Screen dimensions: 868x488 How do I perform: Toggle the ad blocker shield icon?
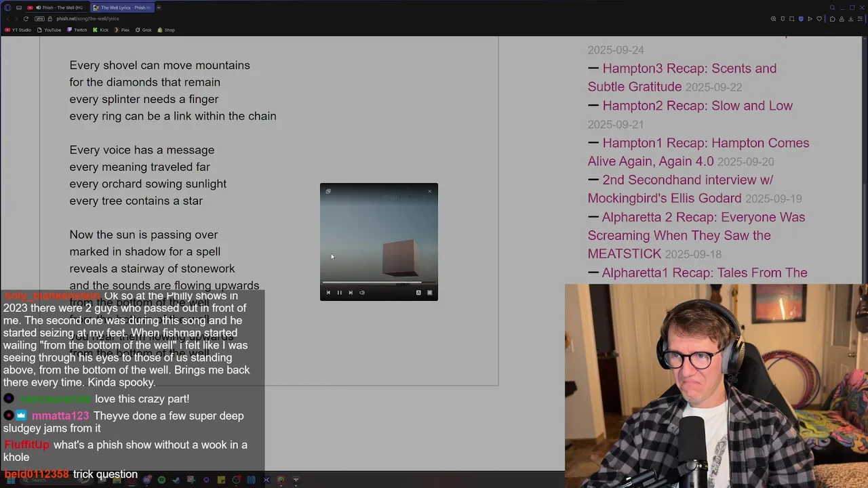[801, 19]
